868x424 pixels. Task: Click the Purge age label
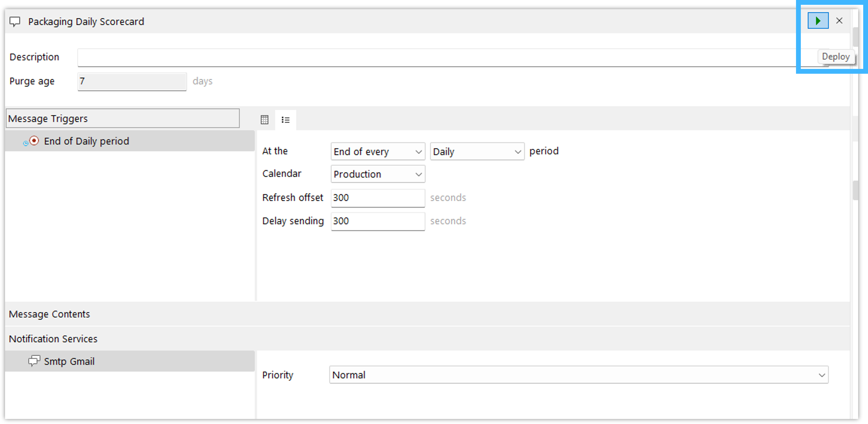32,82
